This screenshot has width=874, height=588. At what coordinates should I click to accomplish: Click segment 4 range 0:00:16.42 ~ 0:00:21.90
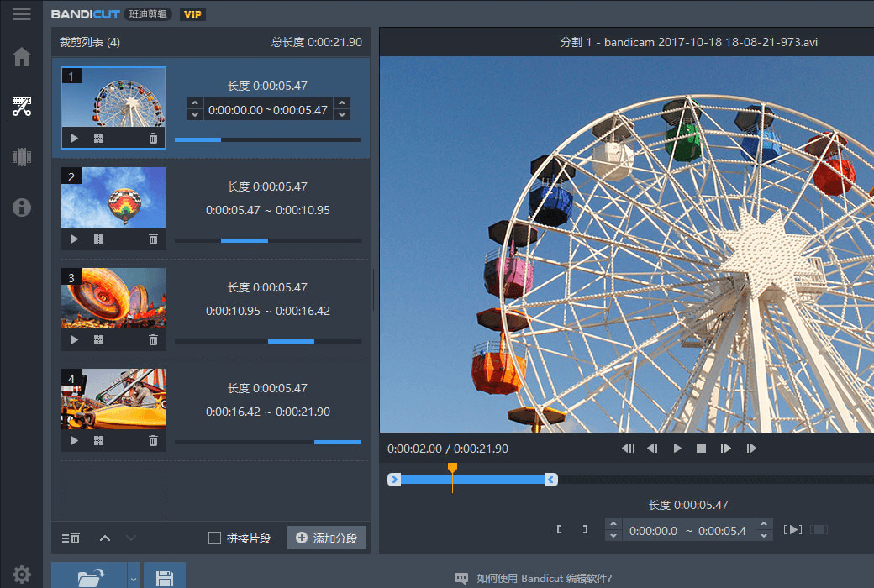(268, 412)
